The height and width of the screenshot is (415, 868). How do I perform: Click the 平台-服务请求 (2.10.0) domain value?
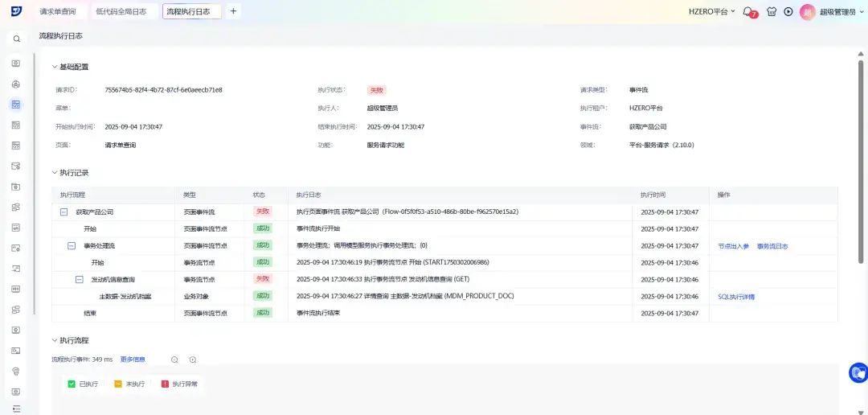(x=661, y=145)
